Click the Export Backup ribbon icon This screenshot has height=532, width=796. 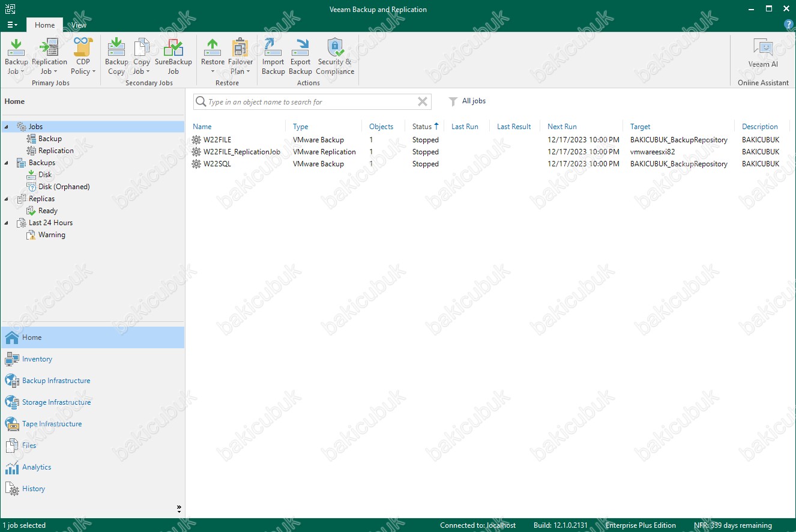pos(301,56)
